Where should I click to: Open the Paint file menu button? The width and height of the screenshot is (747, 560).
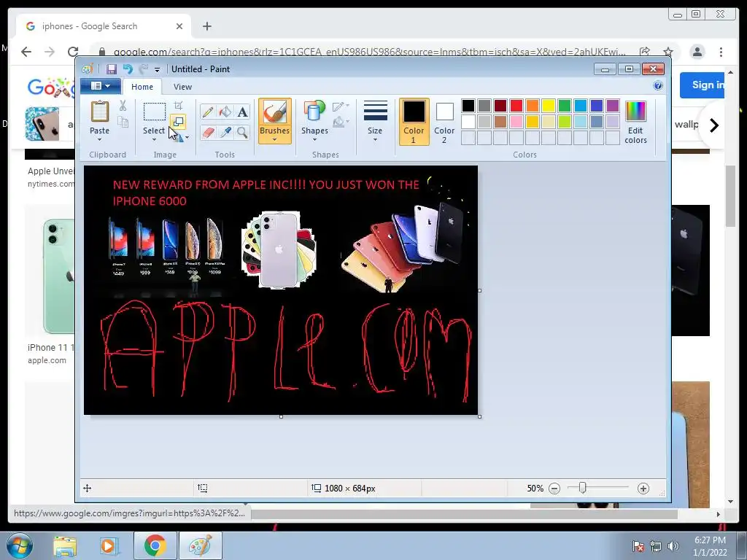click(101, 86)
